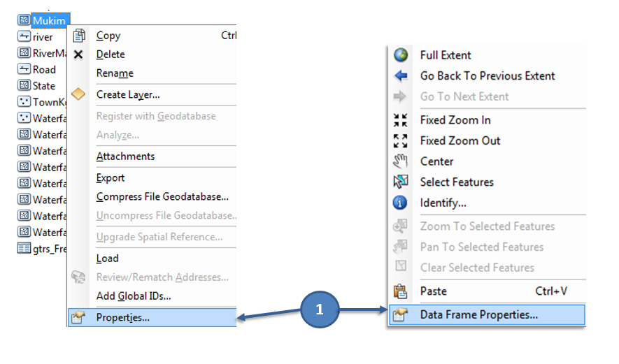The height and width of the screenshot is (364, 619).
Task: Select the Road feature class
Action: coord(43,70)
